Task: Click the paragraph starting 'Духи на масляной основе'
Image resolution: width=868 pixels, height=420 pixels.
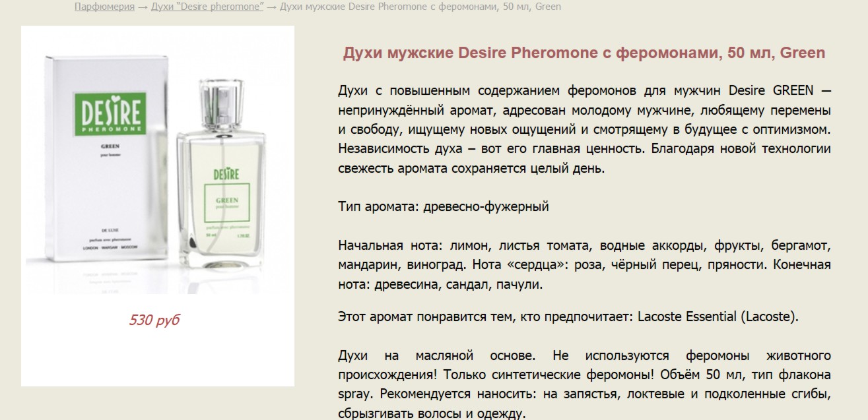Action: point(584,385)
